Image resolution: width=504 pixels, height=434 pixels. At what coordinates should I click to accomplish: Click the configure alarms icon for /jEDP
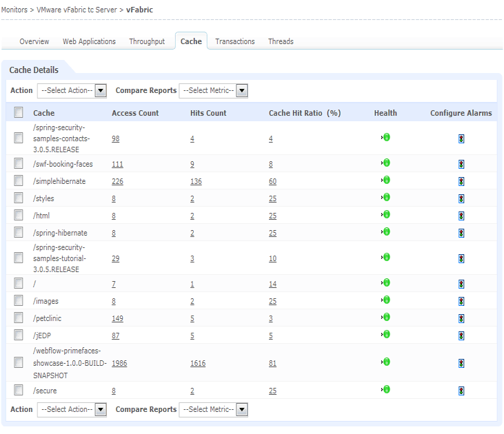(x=461, y=335)
